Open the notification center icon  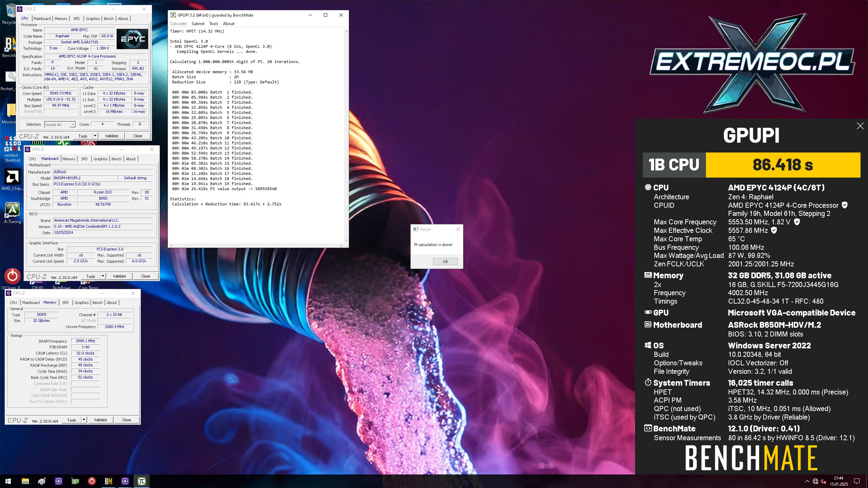point(857,482)
